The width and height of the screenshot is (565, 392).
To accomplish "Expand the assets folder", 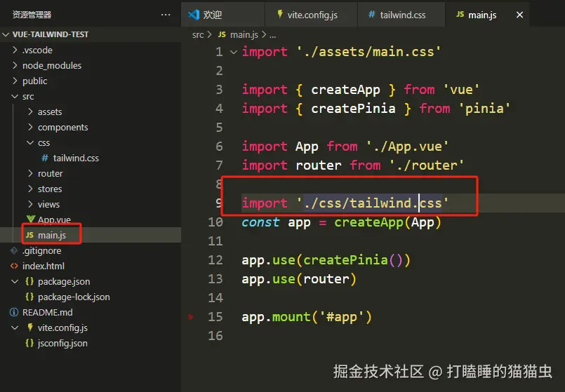I will point(30,111).
